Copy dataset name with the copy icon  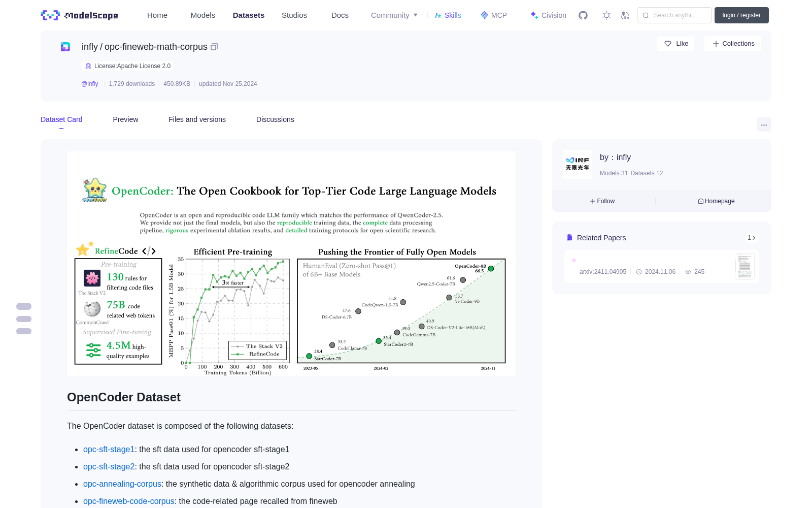click(x=214, y=47)
